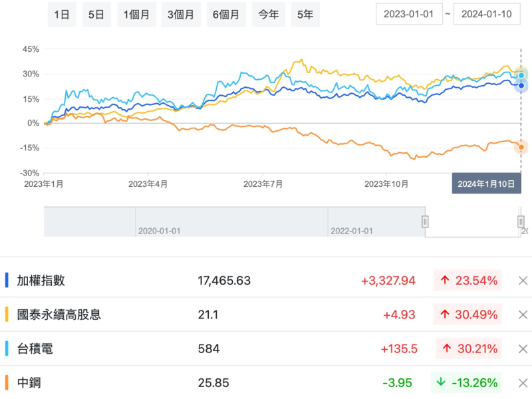Click 2020-01-01 area in navigator timeline

coord(160,230)
